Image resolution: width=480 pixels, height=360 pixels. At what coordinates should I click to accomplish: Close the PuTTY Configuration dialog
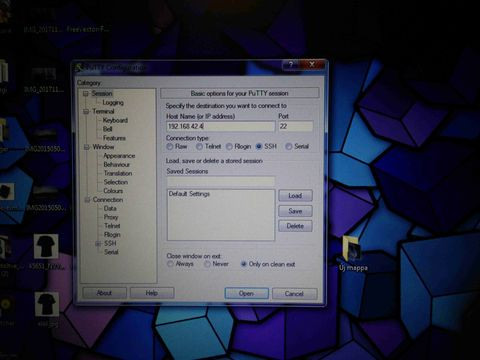click(312, 64)
